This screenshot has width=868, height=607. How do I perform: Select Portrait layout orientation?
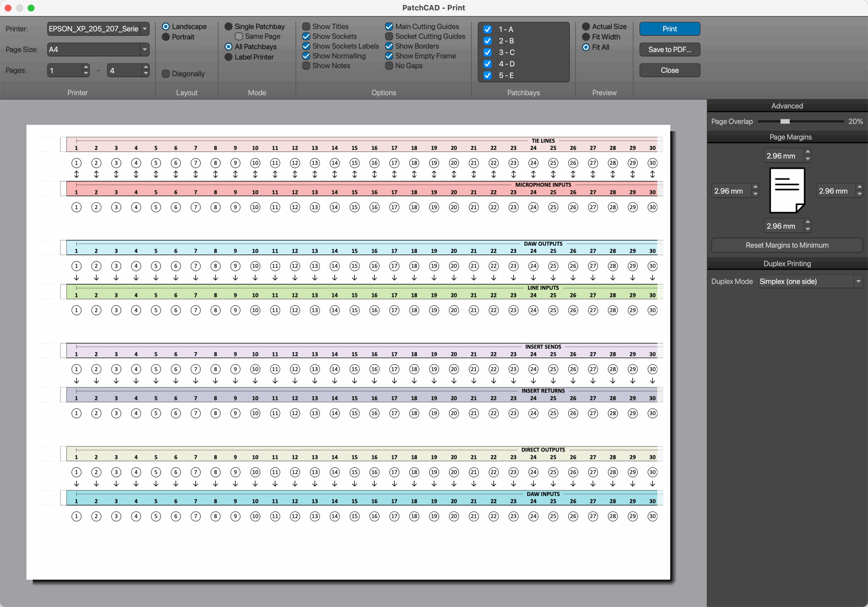tap(165, 37)
